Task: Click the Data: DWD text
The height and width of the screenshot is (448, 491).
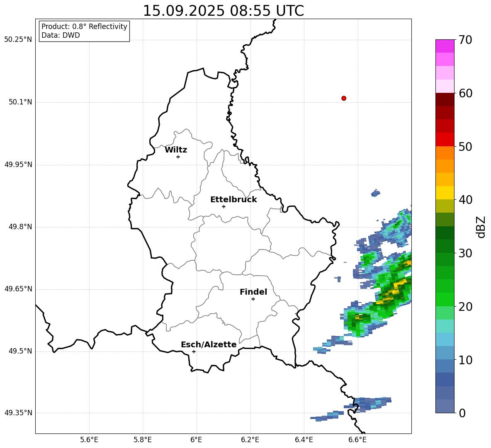Action: tap(61, 35)
